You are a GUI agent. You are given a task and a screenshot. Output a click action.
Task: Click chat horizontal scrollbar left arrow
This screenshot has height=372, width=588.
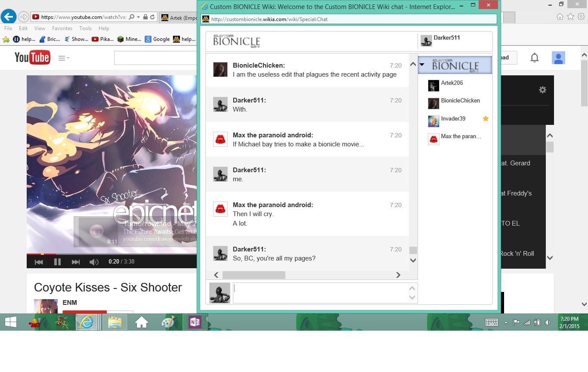coord(216,275)
